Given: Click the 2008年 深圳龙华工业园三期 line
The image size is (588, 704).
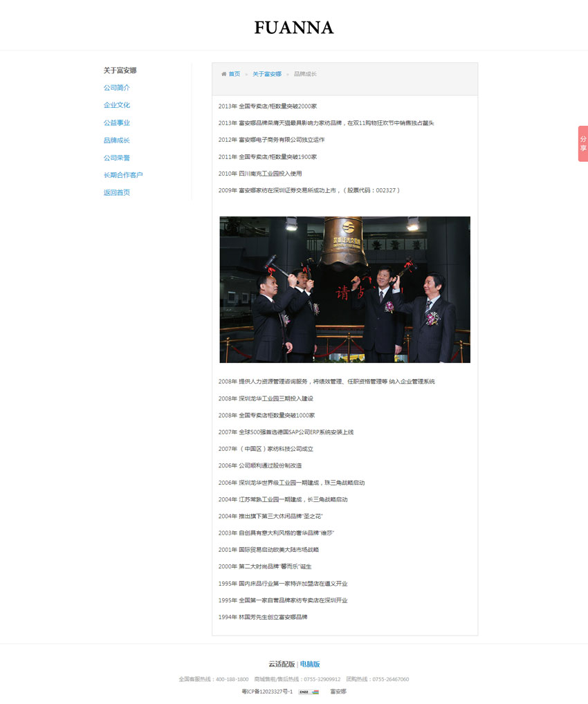Looking at the screenshot, I should [266, 399].
